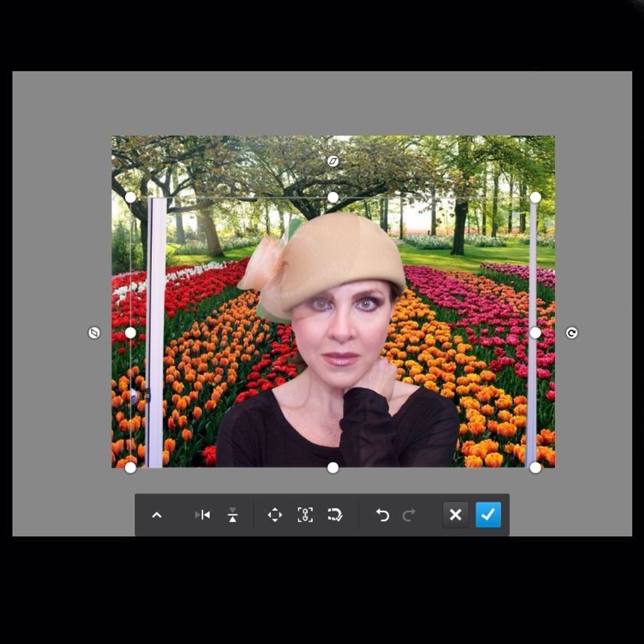Flip the layer vertically

pos(233,515)
